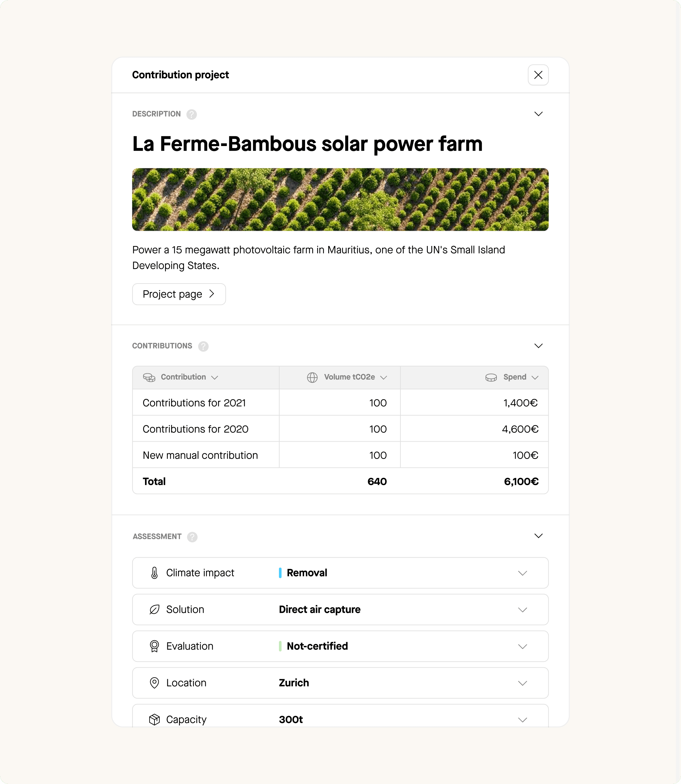Click the Evaluation award badge icon
The image size is (681, 784).
pyautogui.click(x=154, y=646)
